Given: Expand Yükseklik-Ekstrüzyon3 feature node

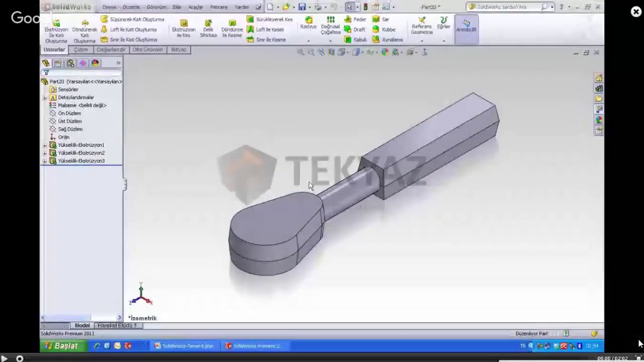Looking at the screenshot, I should 45,161.
